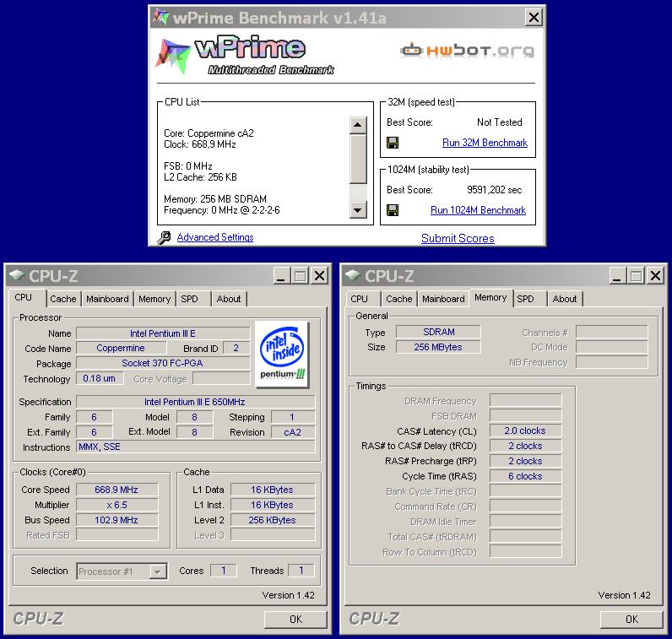Click Instructions field 'MMX, SSE'
The image size is (672, 639).
(195, 447)
